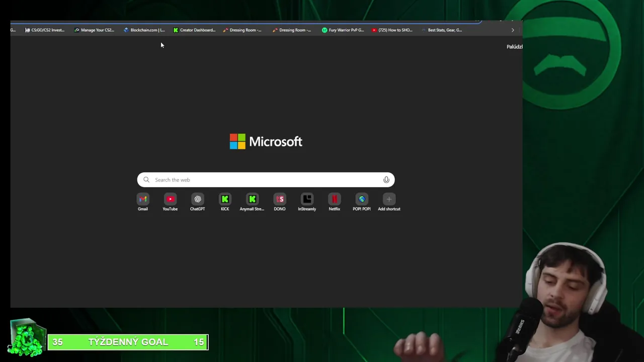Open the Anymall Stre... shortcut

(x=252, y=203)
